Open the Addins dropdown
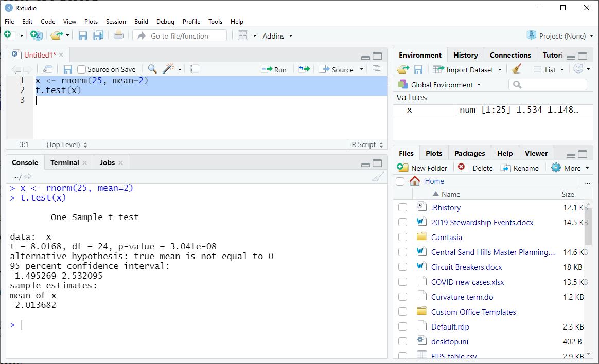This screenshot has width=599, height=364. [277, 35]
